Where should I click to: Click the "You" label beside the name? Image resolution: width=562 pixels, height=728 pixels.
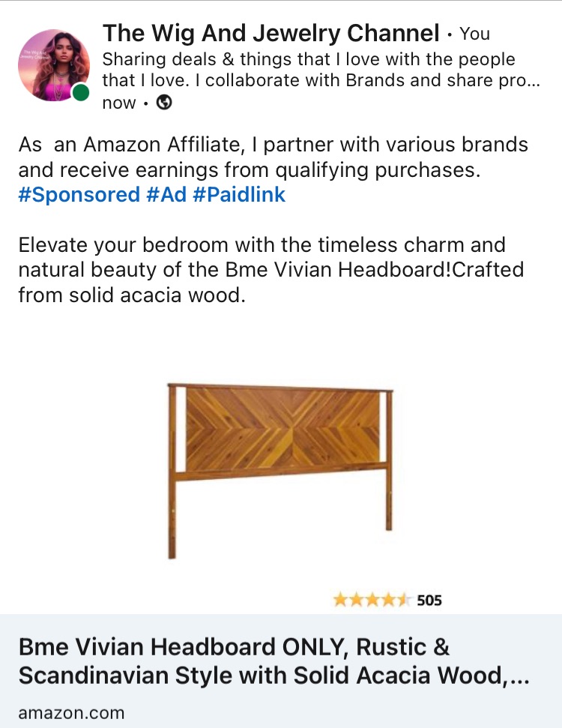click(x=474, y=34)
